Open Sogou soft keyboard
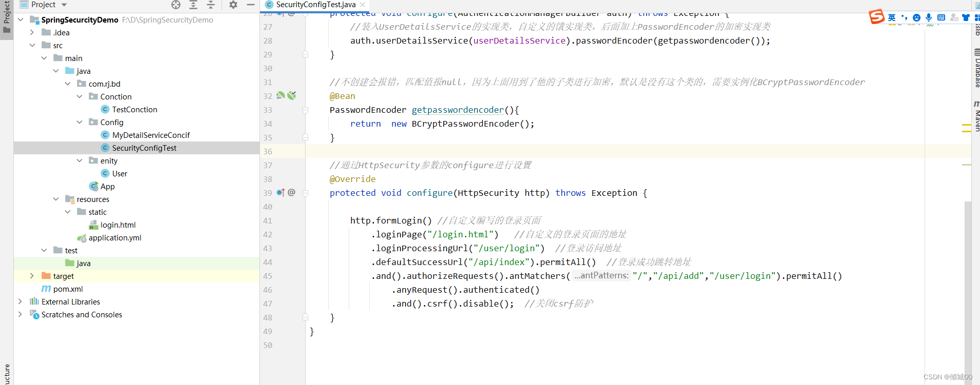 pyautogui.click(x=941, y=17)
